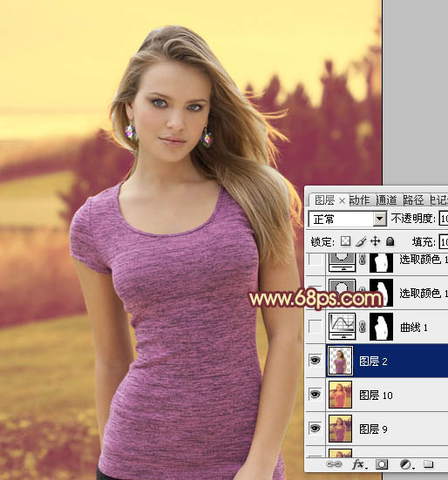The height and width of the screenshot is (480, 448).
Task: Show the 曲线 1 layer visibility box
Action: (x=316, y=327)
